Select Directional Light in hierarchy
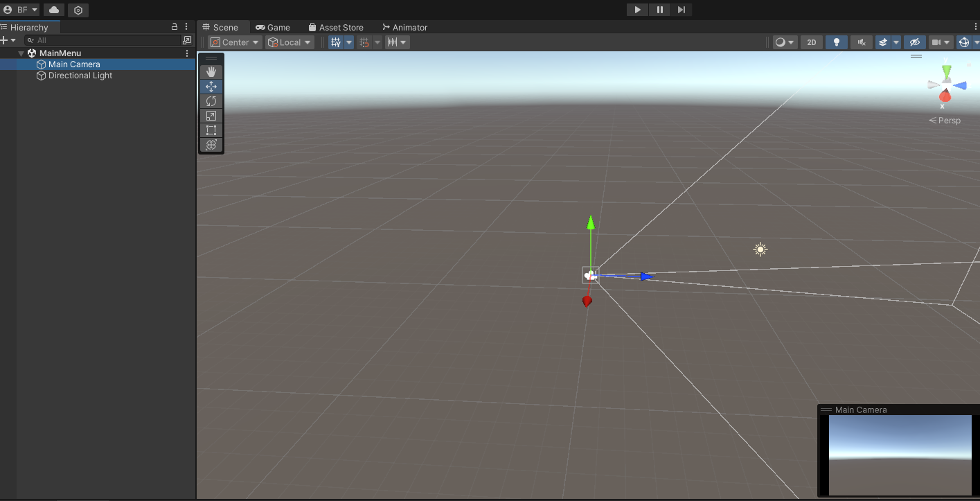This screenshot has height=501, width=980. click(98, 76)
